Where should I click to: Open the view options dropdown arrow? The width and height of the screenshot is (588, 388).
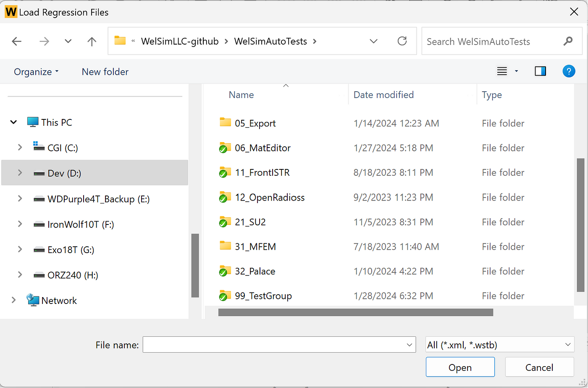point(517,71)
